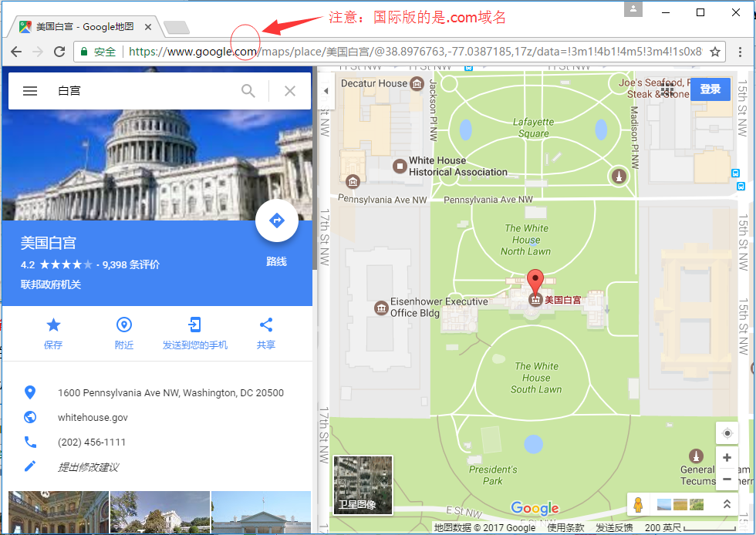The height and width of the screenshot is (535, 756).
Task: Switch to 卫星图像 satellite view thumbnail
Action: click(363, 485)
